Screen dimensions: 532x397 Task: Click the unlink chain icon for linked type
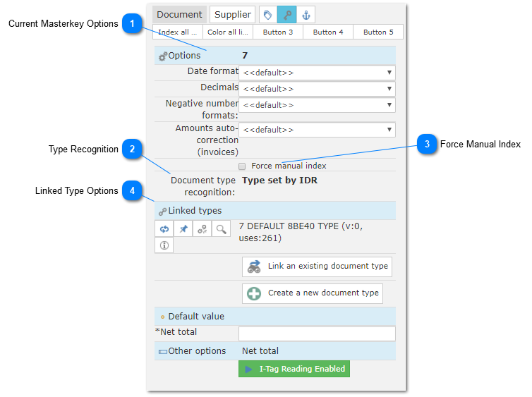pyautogui.click(x=202, y=229)
